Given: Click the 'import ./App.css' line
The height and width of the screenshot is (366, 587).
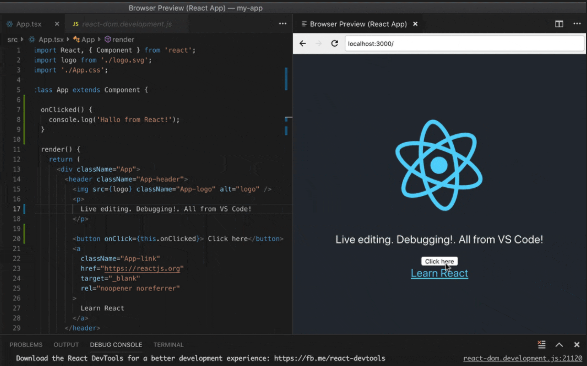Looking at the screenshot, I should click(x=71, y=70).
